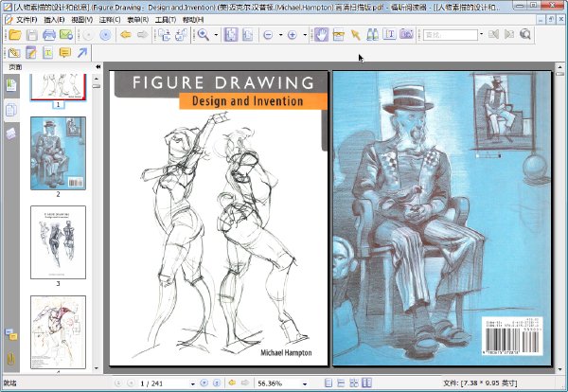Expand the search field dropdown arrow

(x=481, y=34)
